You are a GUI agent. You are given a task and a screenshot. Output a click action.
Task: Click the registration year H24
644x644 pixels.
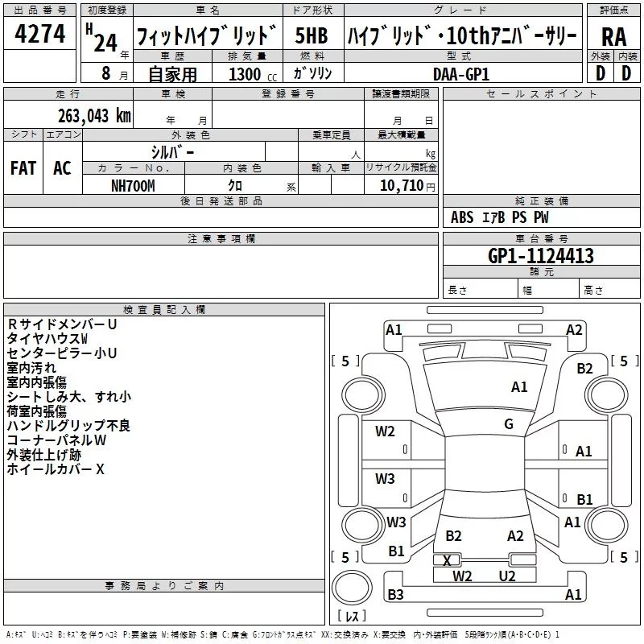point(102,37)
